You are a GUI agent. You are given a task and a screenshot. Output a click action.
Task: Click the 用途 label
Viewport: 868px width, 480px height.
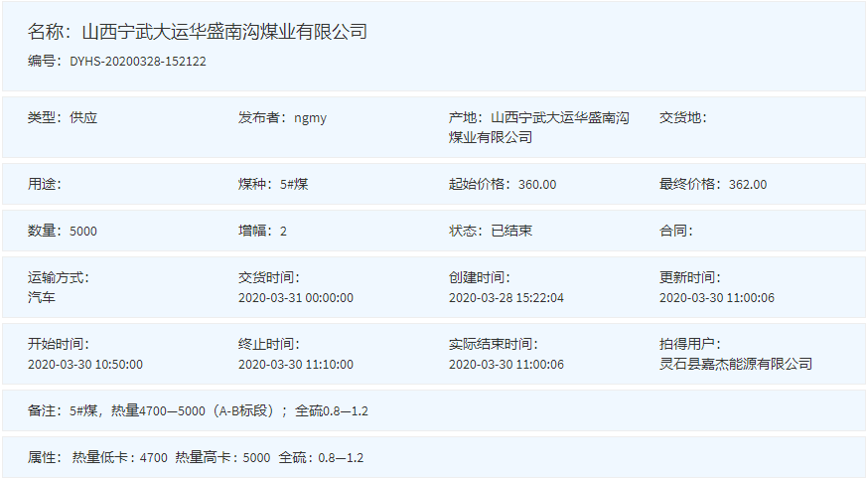point(45,185)
